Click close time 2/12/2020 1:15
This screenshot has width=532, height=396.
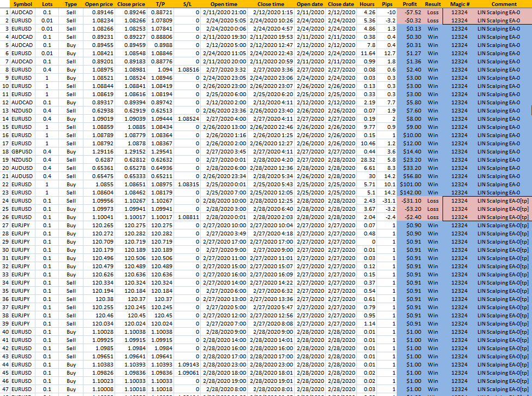point(271,12)
